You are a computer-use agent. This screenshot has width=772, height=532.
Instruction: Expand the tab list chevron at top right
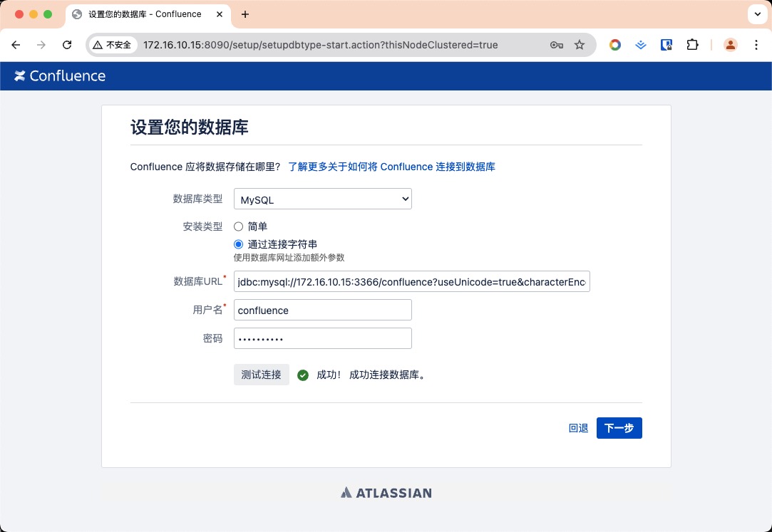tap(756, 14)
